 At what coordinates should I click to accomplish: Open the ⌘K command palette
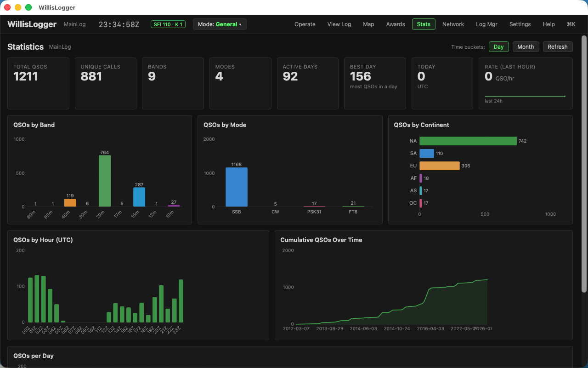click(x=571, y=24)
